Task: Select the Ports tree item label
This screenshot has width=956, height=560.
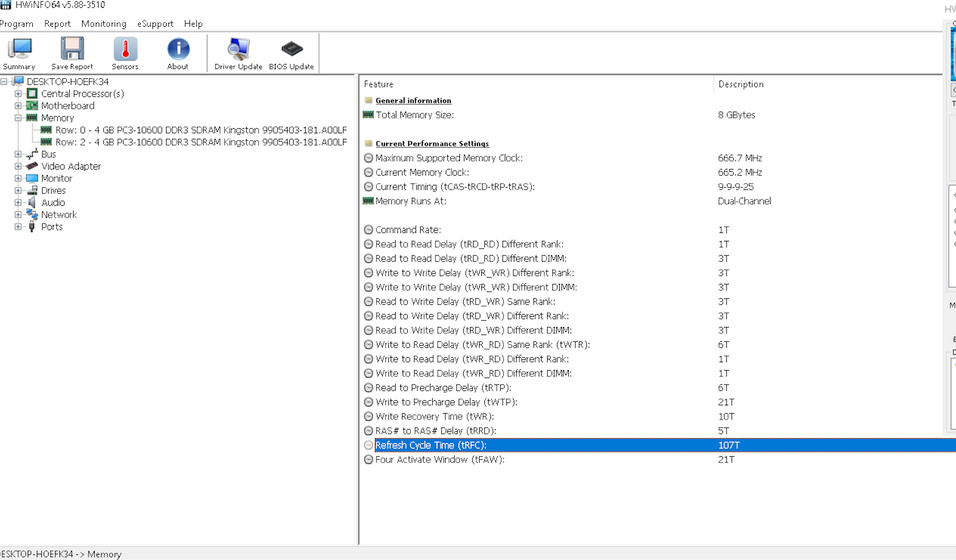Action: pyautogui.click(x=52, y=227)
